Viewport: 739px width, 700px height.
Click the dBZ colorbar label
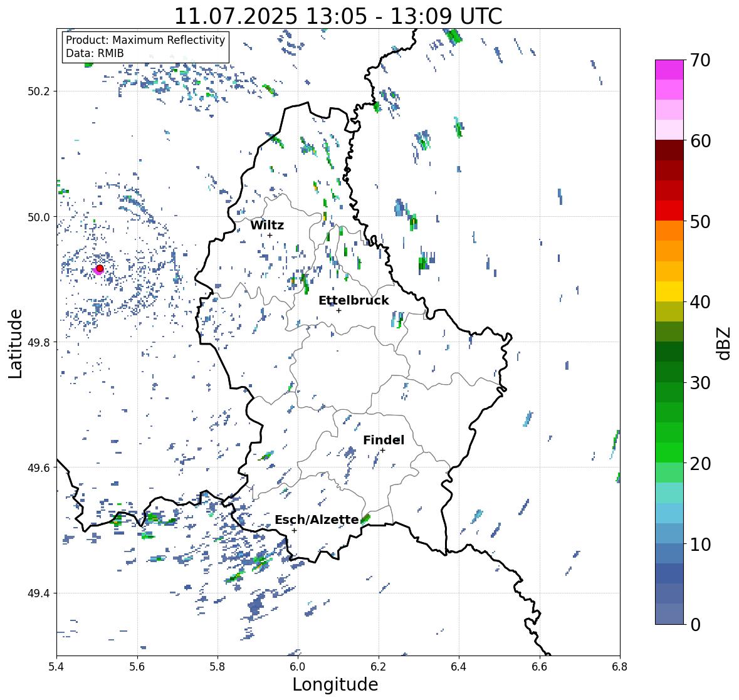(x=725, y=343)
